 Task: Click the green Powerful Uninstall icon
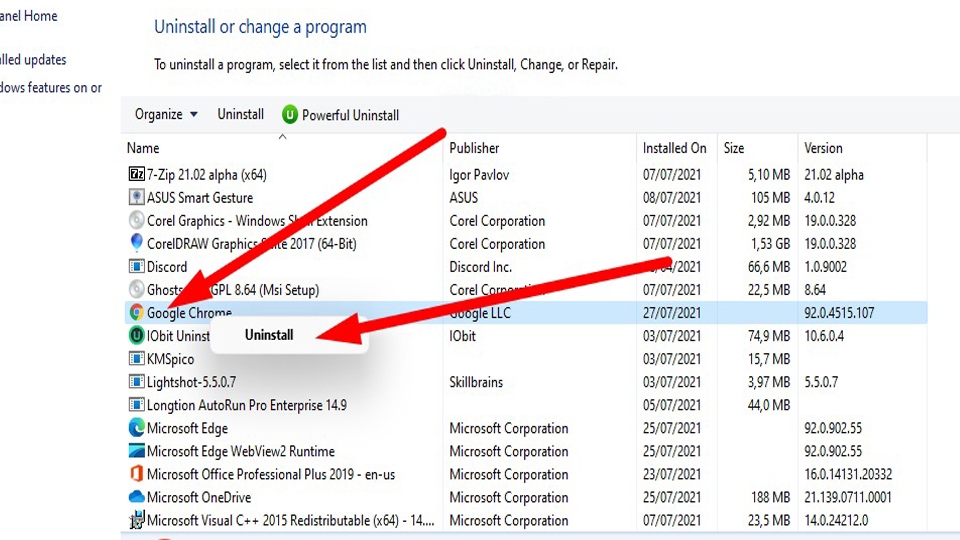tap(290, 114)
